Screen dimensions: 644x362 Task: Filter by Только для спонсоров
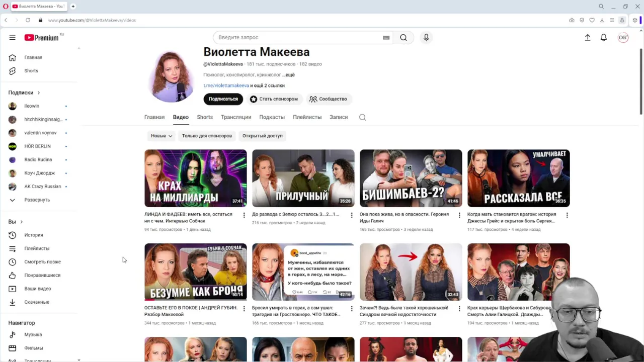[207, 136]
